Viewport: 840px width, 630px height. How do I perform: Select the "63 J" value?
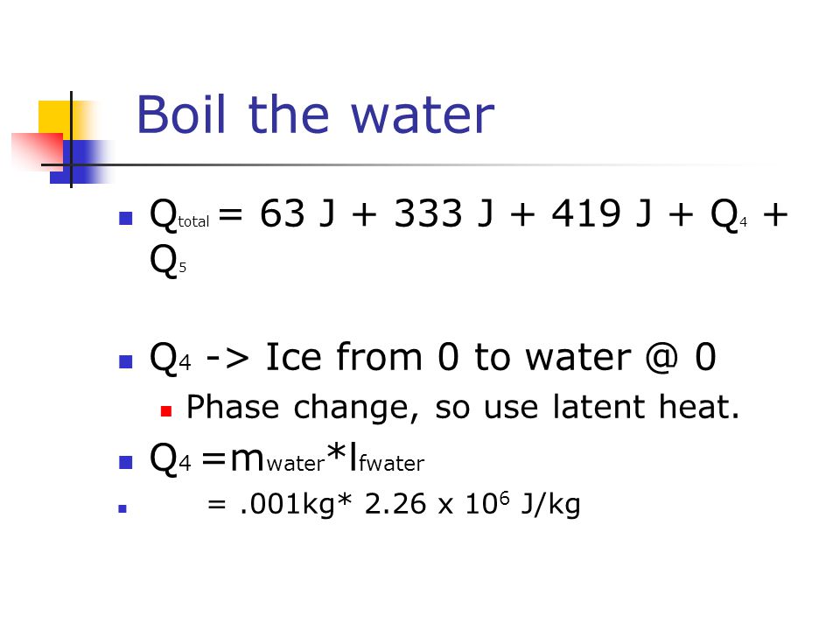coord(297,213)
